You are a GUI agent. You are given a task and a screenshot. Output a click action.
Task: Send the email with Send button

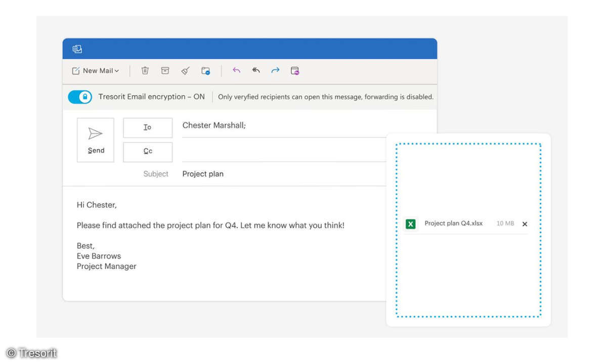(x=96, y=140)
